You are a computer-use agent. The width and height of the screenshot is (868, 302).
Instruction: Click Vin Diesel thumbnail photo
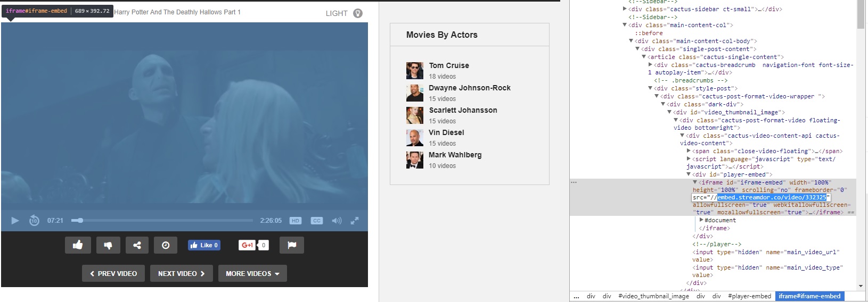(415, 138)
